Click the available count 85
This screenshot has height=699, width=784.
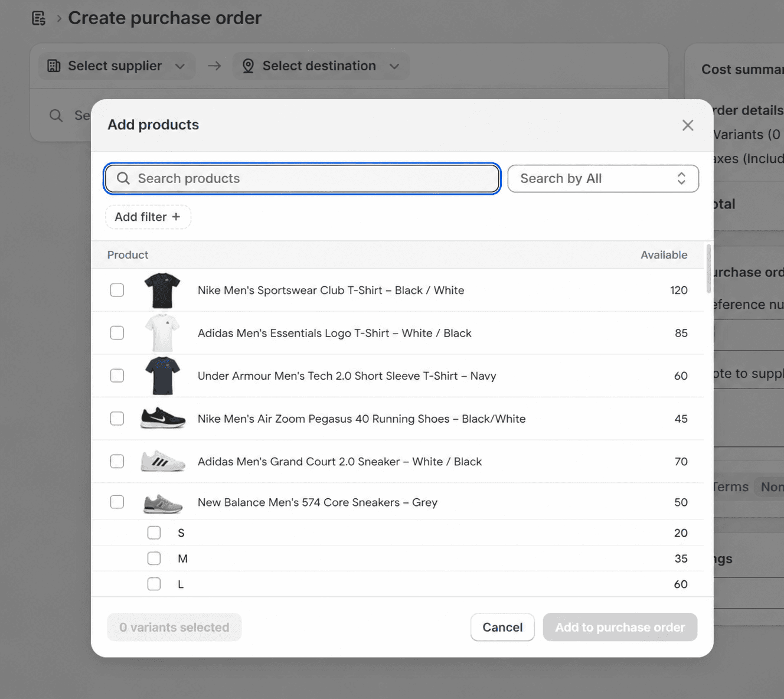click(x=681, y=333)
